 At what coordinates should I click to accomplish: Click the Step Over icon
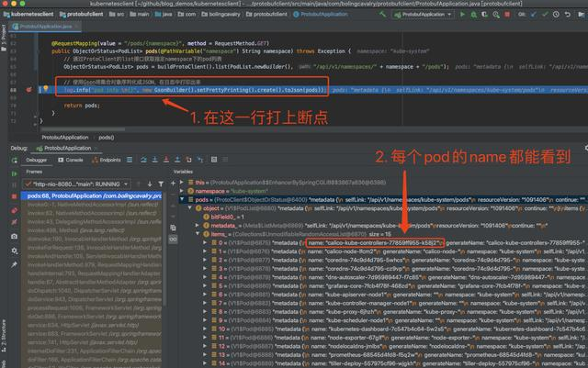tap(143, 160)
